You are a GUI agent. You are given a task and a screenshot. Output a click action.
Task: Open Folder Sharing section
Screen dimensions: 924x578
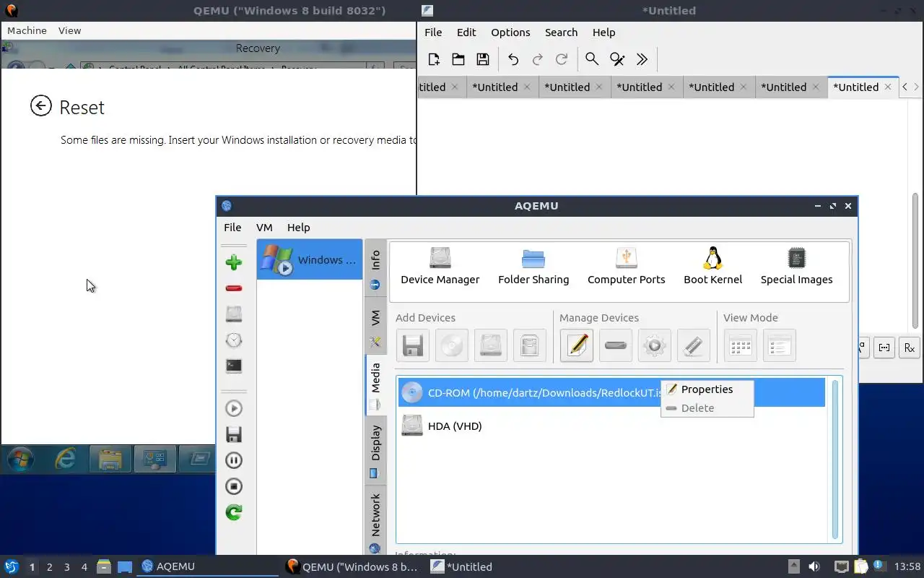[533, 266]
